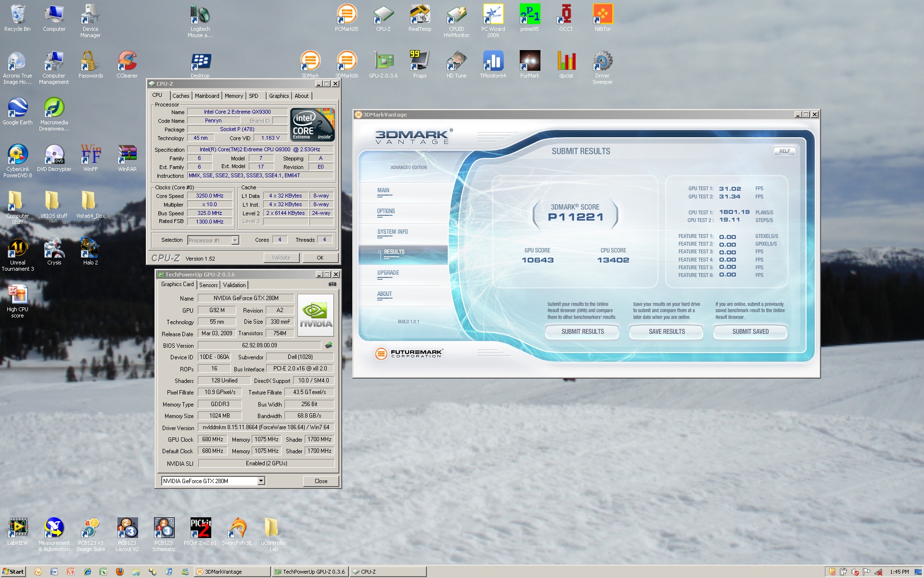Open 3DMark06 desktop shortcut
This screenshot has width=924, height=578.
(346, 65)
